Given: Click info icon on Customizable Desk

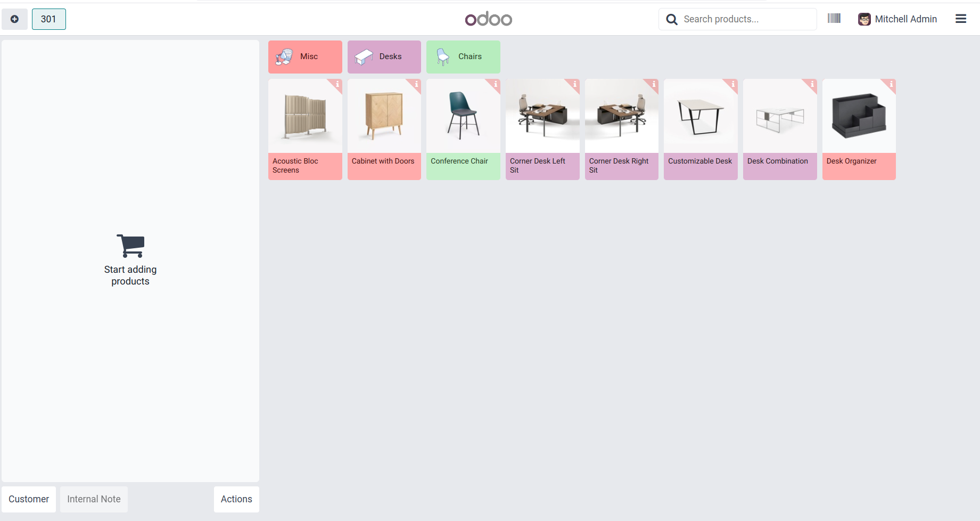Looking at the screenshot, I should [732, 84].
